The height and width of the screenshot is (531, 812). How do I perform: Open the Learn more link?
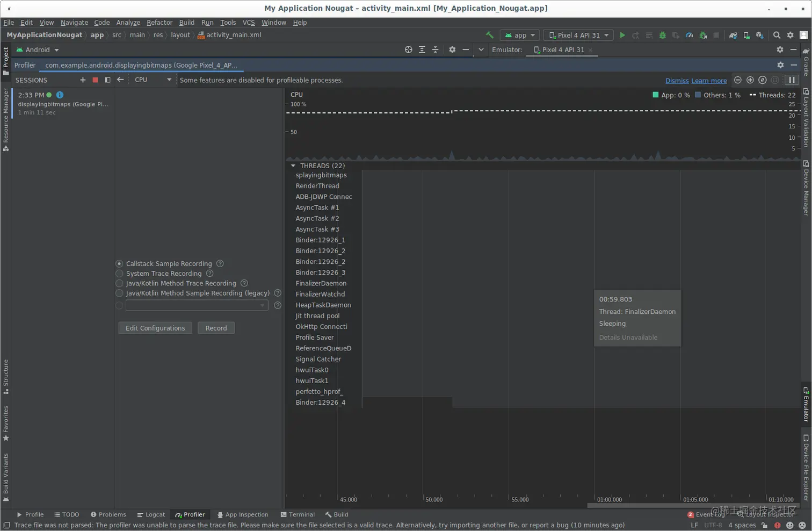[x=709, y=81]
